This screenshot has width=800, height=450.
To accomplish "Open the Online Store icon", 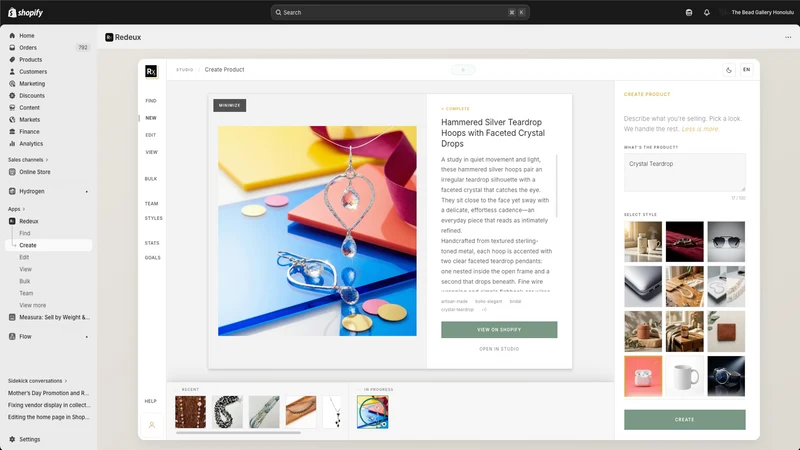I will pos(12,172).
